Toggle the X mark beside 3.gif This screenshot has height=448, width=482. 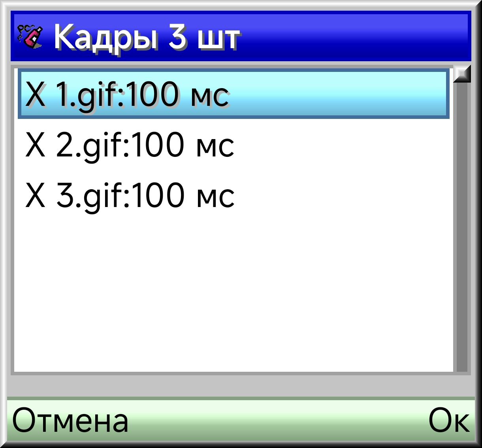(35, 196)
